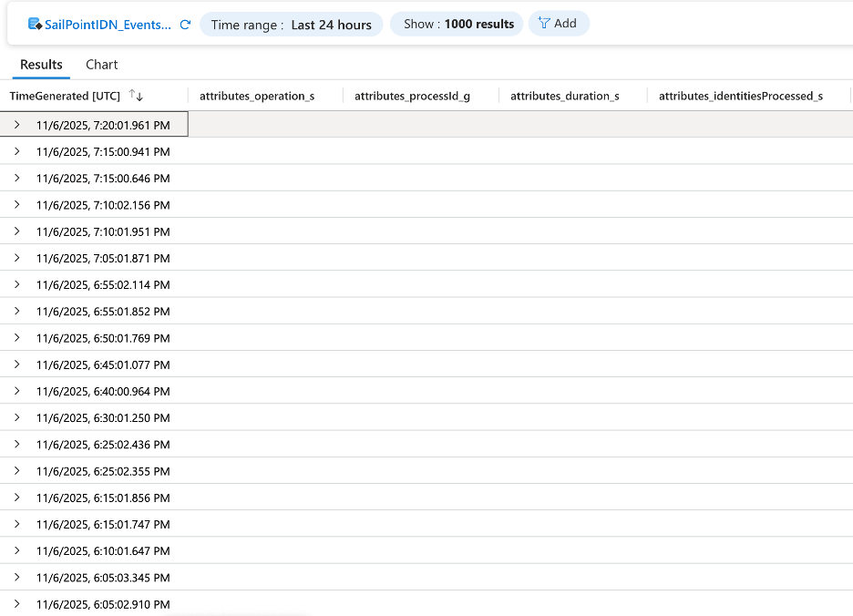Image resolution: width=853 pixels, height=616 pixels.
Task: Expand row 6:55:01.852 PM
Action: click(x=17, y=312)
